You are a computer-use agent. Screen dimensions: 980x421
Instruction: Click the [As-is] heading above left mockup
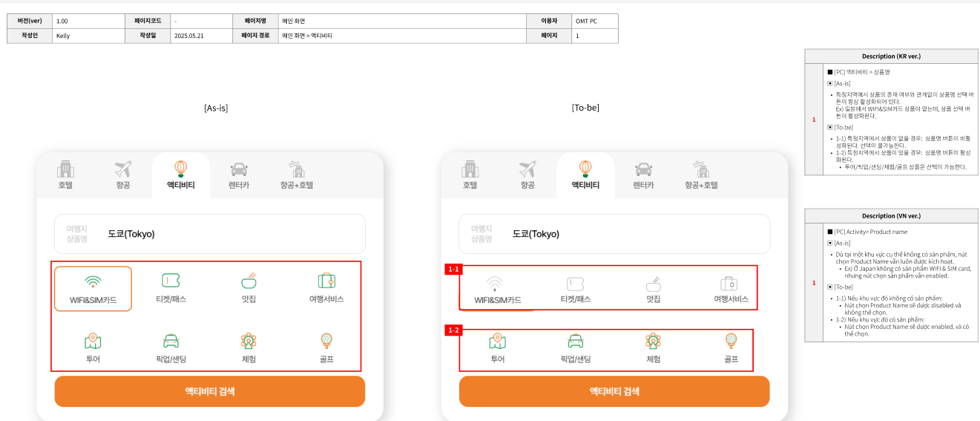pos(216,108)
